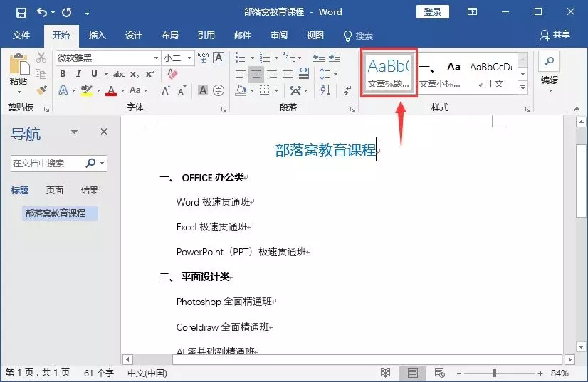Click the Grow Font icon
This screenshot has width=588, height=382.
(166, 90)
